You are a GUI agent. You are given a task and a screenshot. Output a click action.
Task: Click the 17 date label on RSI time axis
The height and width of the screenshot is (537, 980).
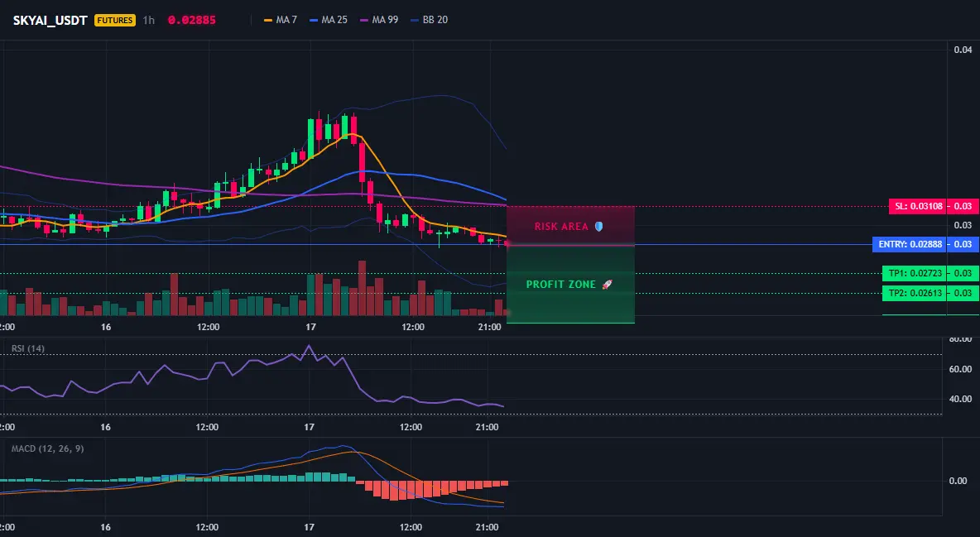pyautogui.click(x=309, y=427)
